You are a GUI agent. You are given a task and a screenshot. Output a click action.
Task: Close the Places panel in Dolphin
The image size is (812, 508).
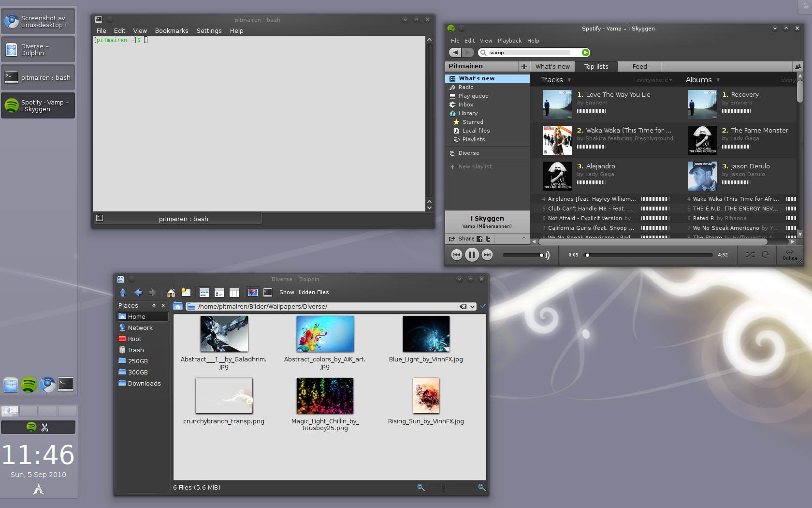click(163, 306)
